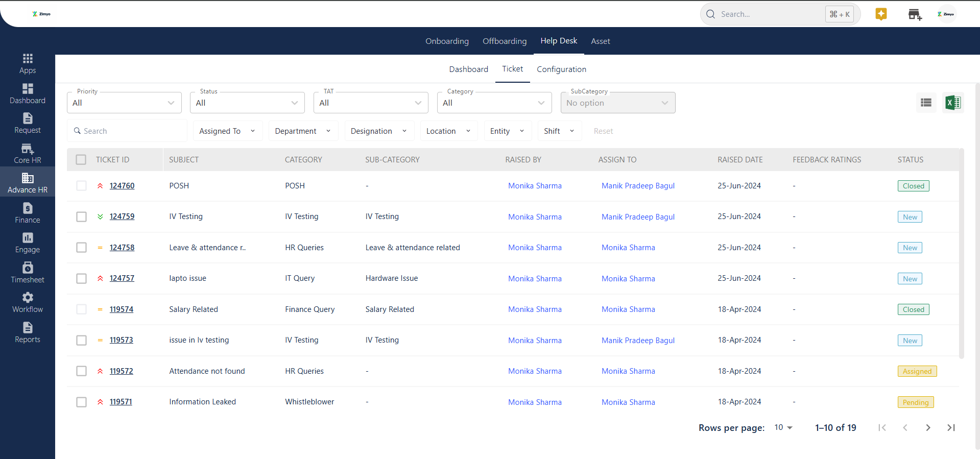Open Monika Sharma raiser for ticket 124757
980x459 pixels.
point(535,279)
